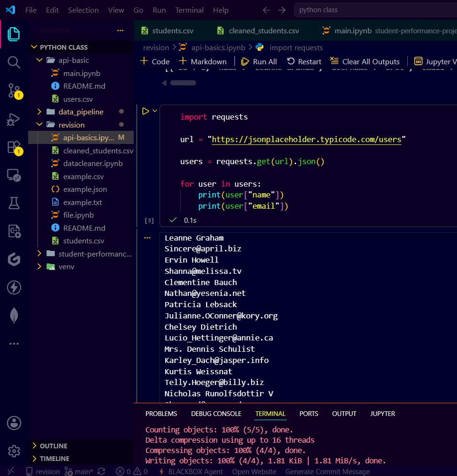The image size is (457, 476).
Task: Click BLACKBOX Agent in status bar
Action: pyautogui.click(x=191, y=471)
